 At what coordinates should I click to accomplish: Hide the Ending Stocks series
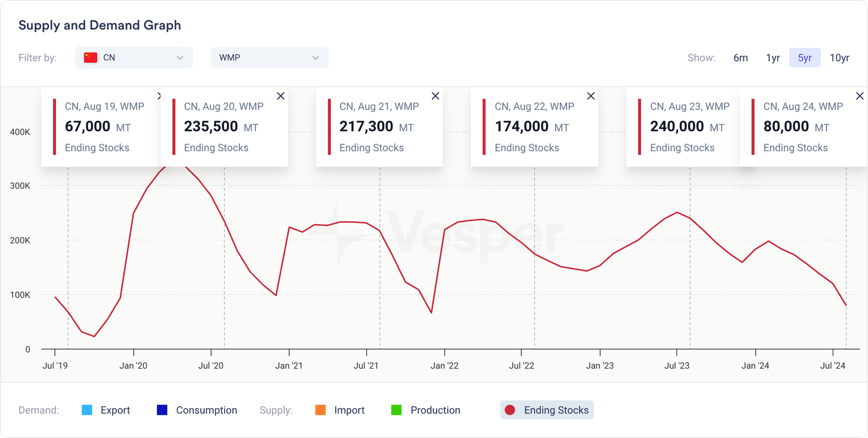[547, 410]
